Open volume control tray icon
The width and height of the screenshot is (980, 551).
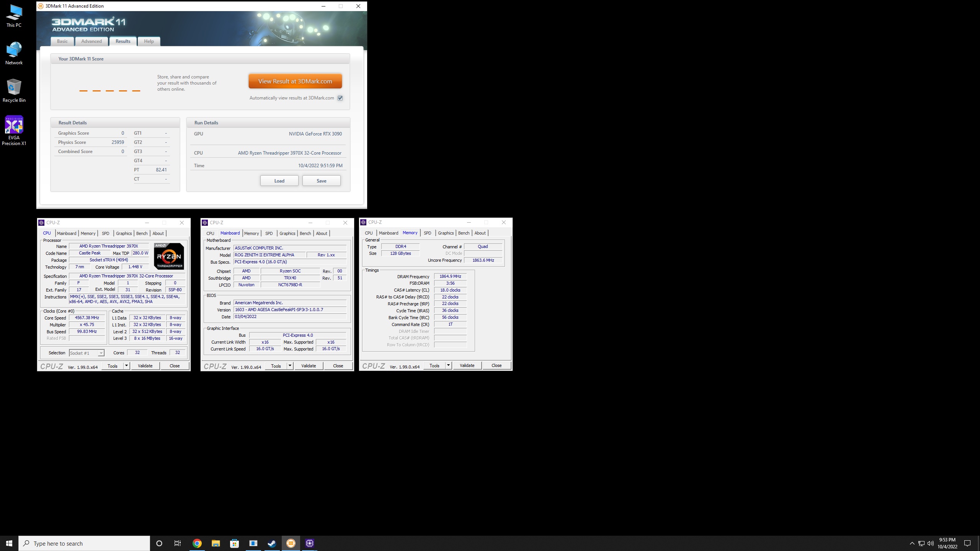pyautogui.click(x=931, y=543)
